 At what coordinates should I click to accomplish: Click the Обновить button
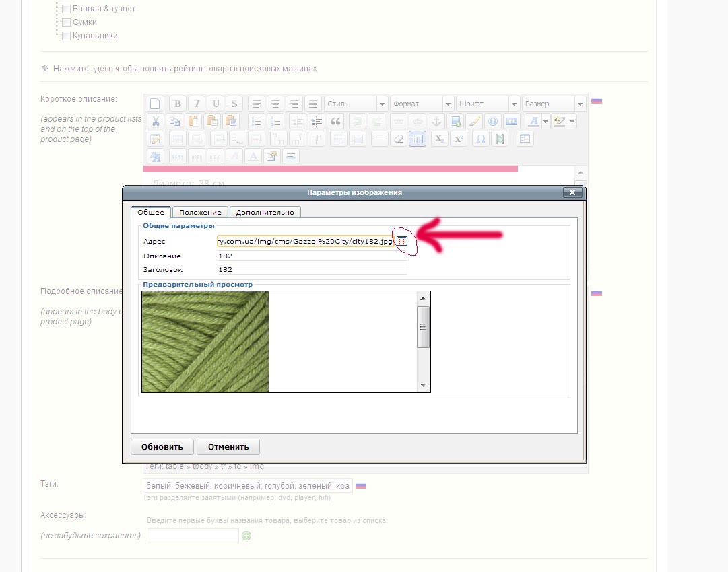(162, 447)
